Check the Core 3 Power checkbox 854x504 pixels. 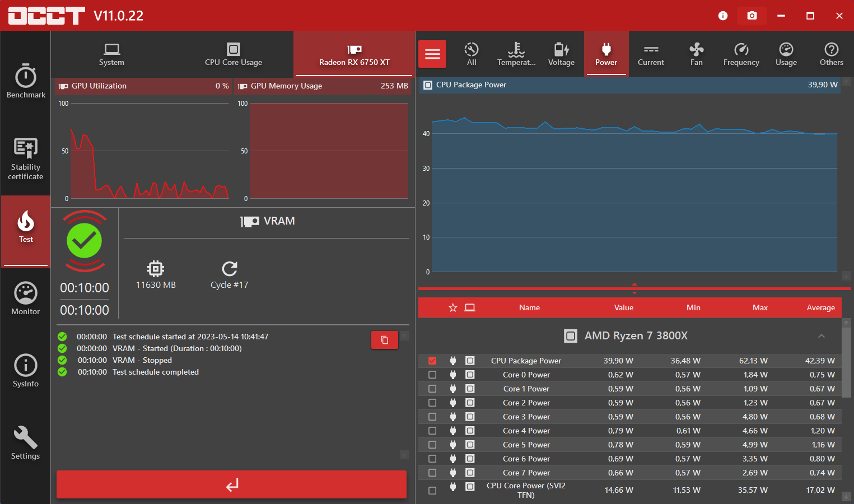pyautogui.click(x=432, y=417)
